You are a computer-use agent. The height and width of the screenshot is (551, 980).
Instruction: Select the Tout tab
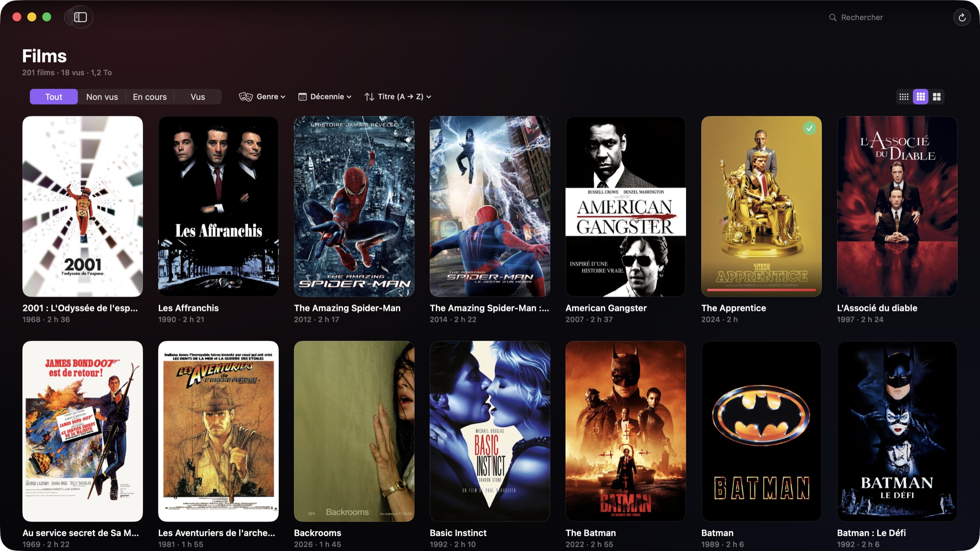coord(53,97)
